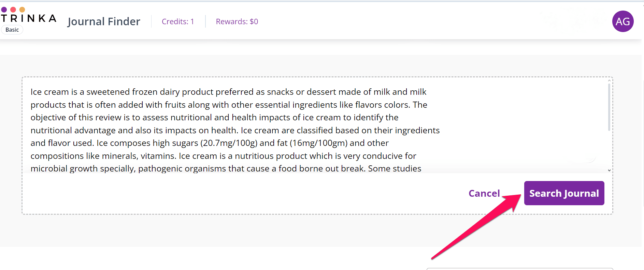Click the abstract text box scrollbar thumb
644x270 pixels.
(609, 107)
